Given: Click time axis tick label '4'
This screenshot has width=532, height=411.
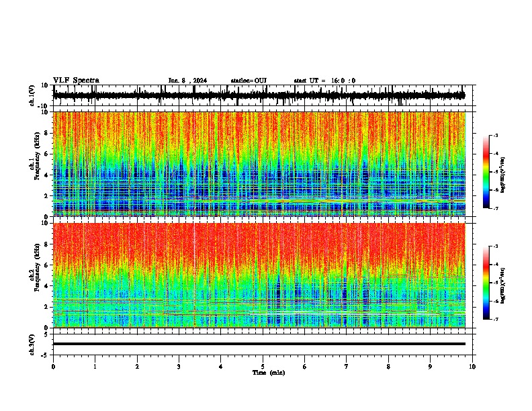Looking at the screenshot, I should (221, 367).
